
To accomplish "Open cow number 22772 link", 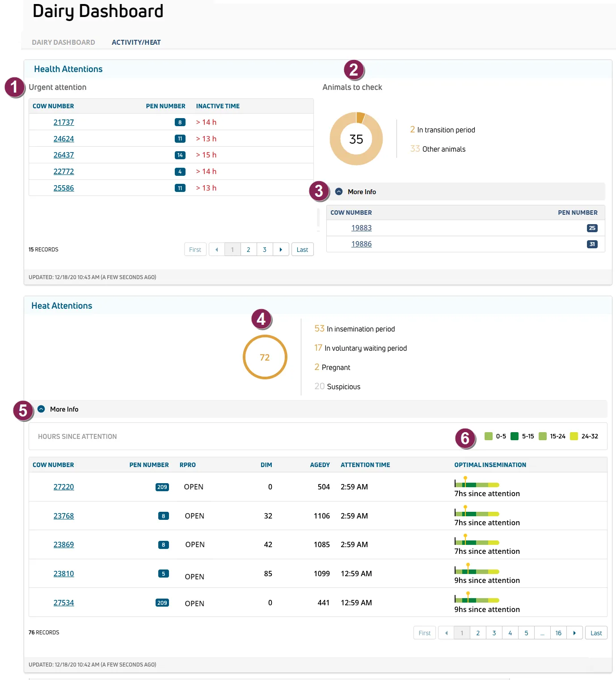I will point(64,171).
